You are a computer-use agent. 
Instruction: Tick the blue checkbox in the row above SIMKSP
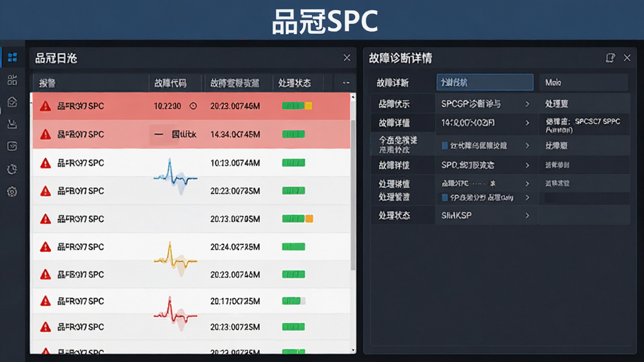point(445,197)
